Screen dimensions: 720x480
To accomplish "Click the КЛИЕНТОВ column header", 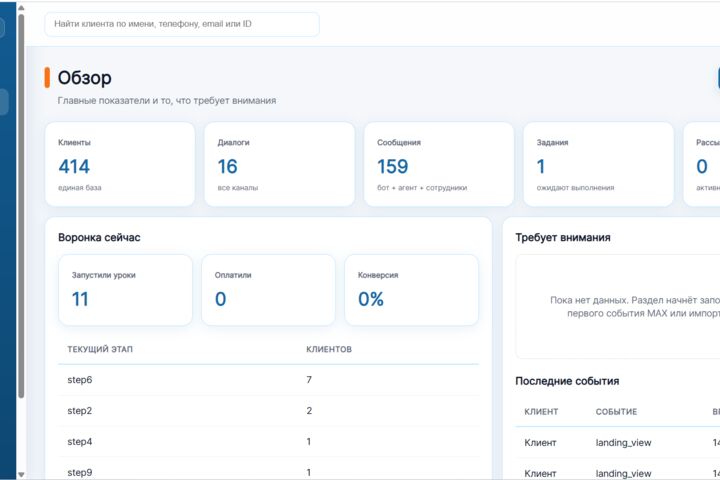I will tap(329, 349).
